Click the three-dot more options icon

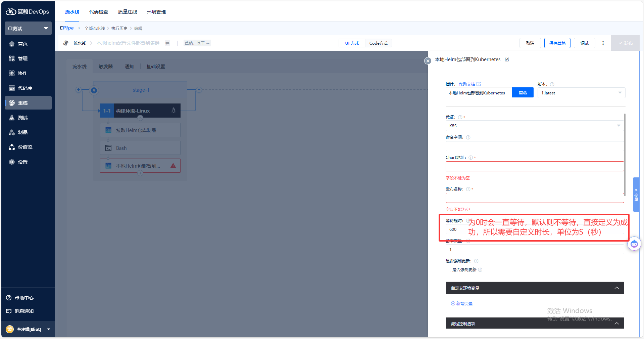[603, 43]
